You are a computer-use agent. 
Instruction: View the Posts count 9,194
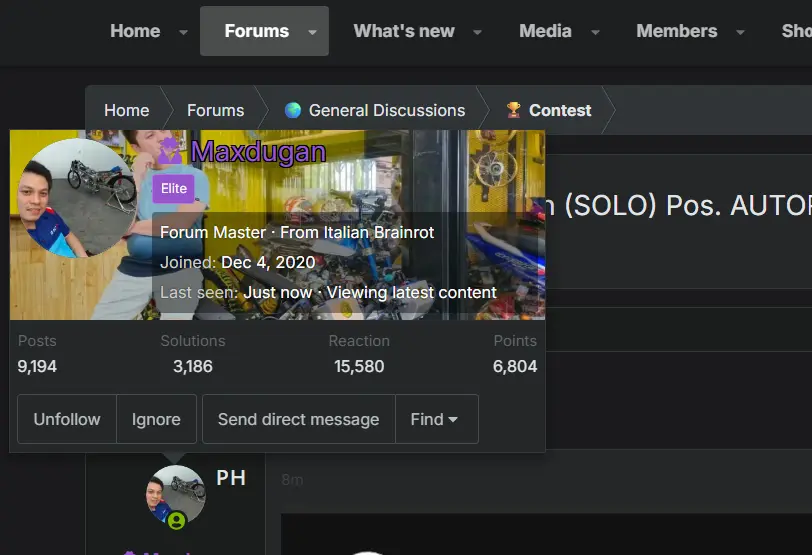tap(37, 366)
